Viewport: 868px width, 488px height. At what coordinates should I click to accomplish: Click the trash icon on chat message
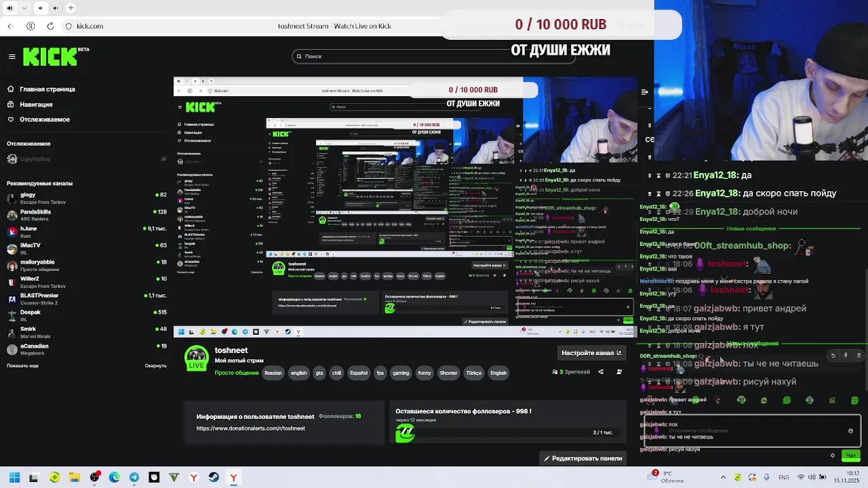point(859,355)
